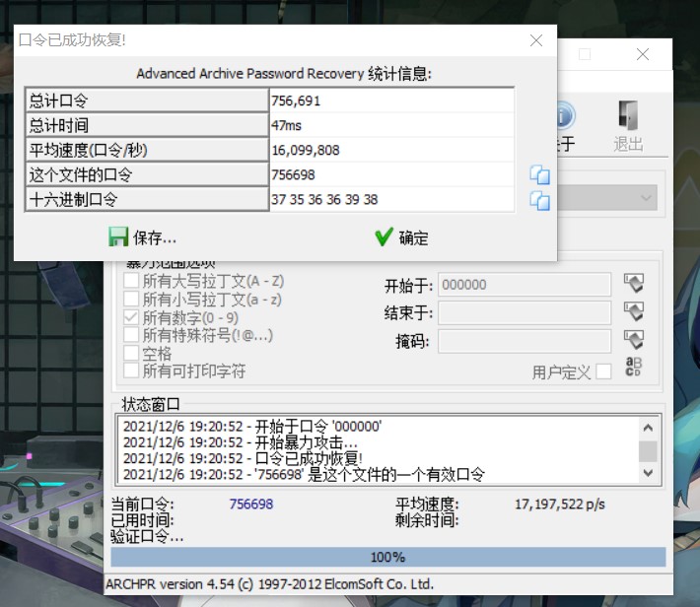The width and height of the screenshot is (700, 607).
Task: Enable the User-defined (用户定义) checkbox
Action: pyautogui.click(x=603, y=371)
